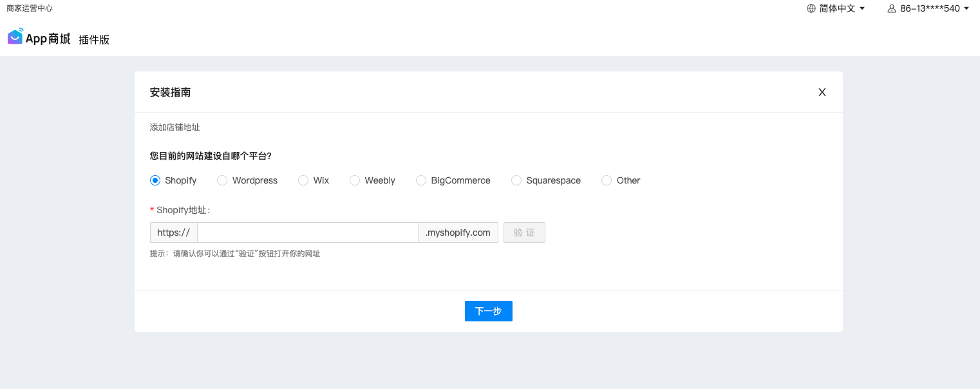Choose the Wix radio option

click(x=303, y=180)
